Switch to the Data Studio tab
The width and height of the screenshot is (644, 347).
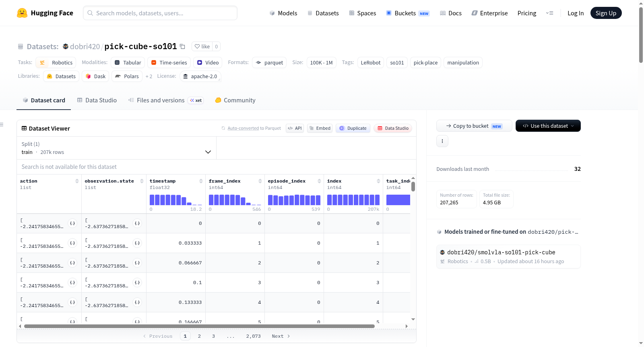point(97,100)
